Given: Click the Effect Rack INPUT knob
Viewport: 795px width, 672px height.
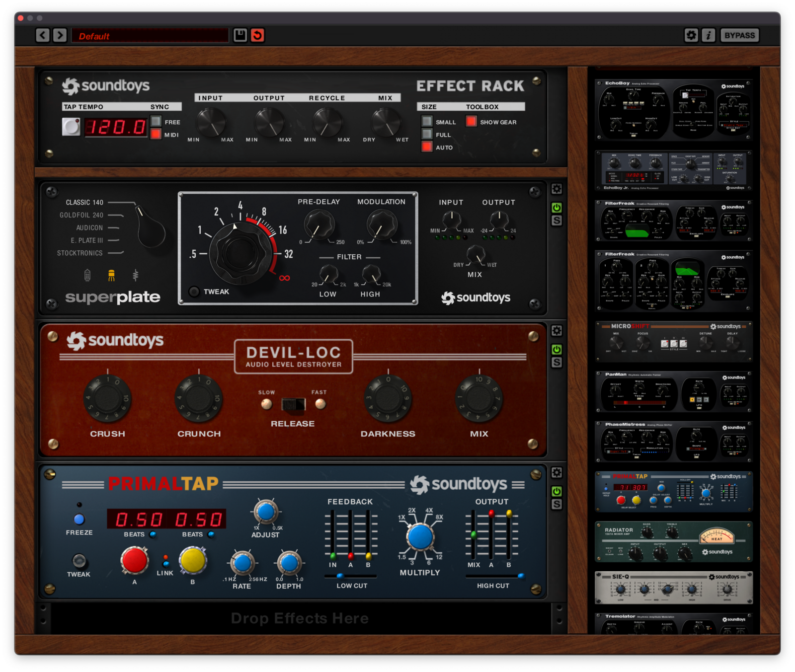Looking at the screenshot, I should (211, 122).
